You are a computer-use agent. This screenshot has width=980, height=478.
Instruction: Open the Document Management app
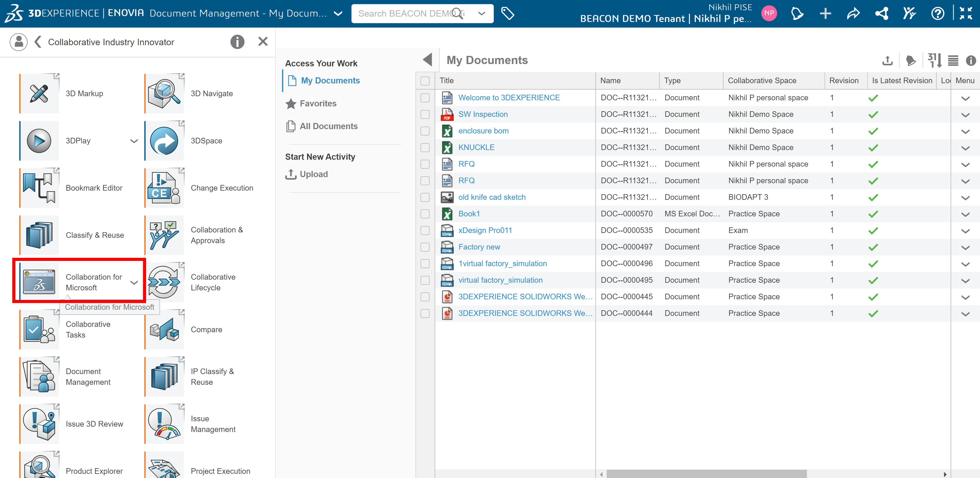pyautogui.click(x=39, y=376)
